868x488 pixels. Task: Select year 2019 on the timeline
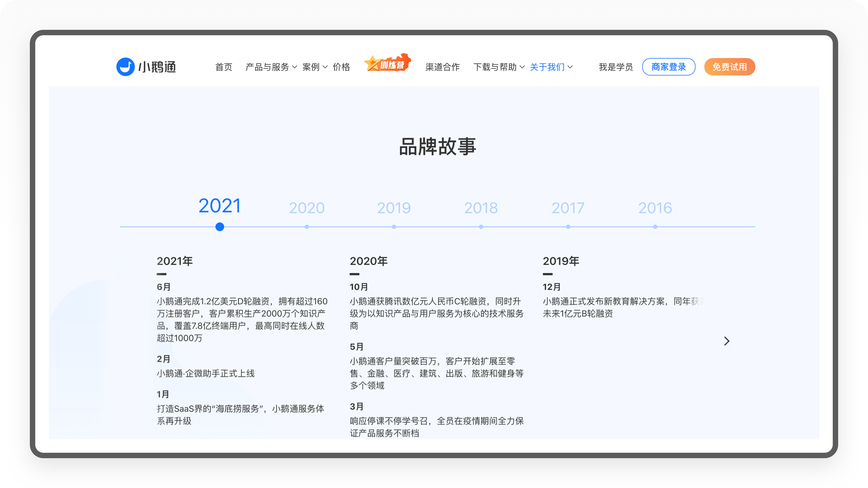click(394, 208)
